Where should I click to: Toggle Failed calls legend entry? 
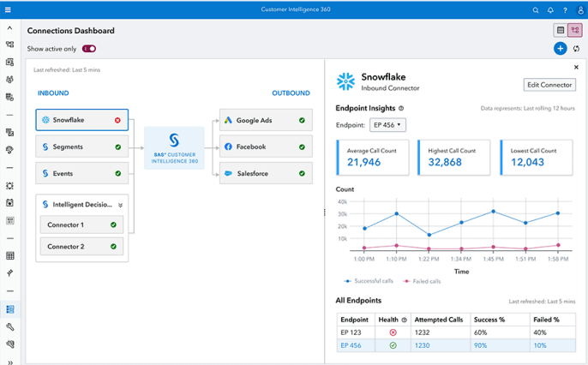coord(422,281)
